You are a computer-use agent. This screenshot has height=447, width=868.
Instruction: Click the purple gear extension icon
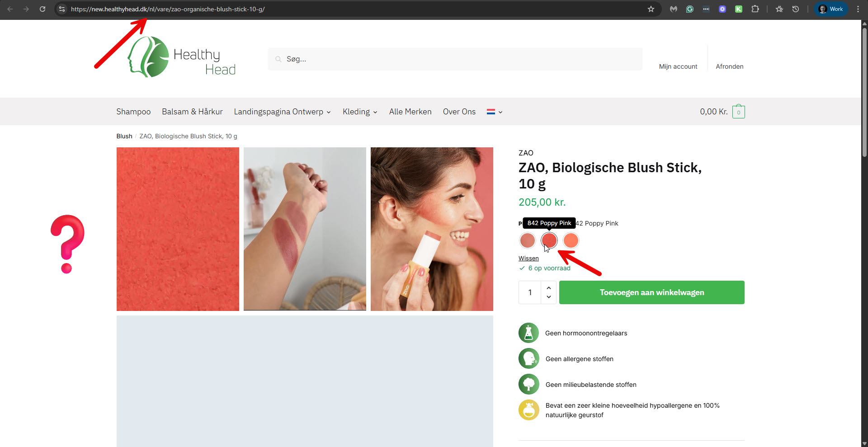pos(722,9)
